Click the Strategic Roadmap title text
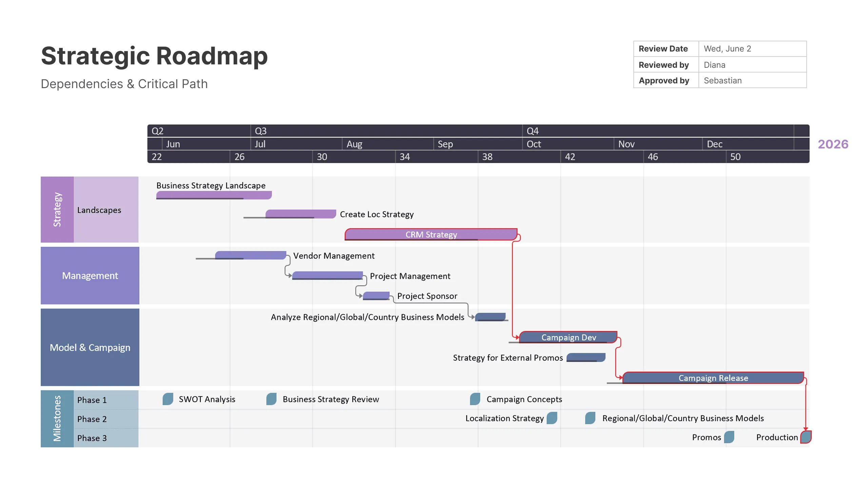 tap(154, 56)
